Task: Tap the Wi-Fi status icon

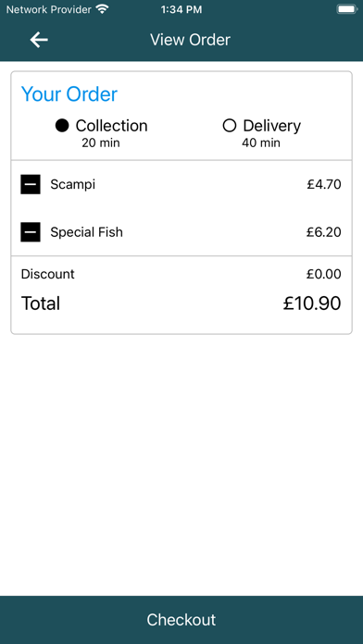Action: [x=102, y=9]
